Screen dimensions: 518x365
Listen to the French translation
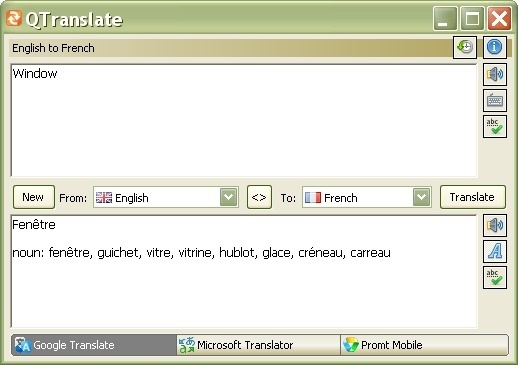coord(495,225)
